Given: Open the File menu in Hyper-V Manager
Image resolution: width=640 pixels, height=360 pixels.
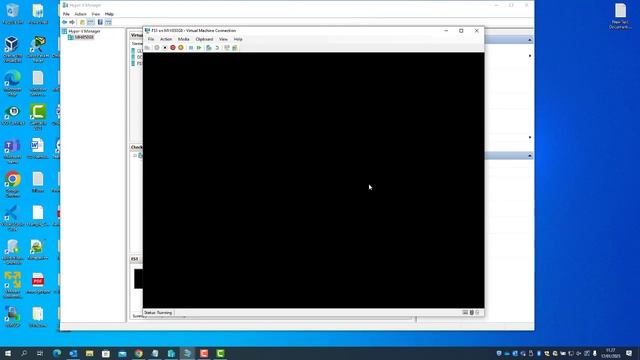Looking at the screenshot, I should pyautogui.click(x=66, y=14).
